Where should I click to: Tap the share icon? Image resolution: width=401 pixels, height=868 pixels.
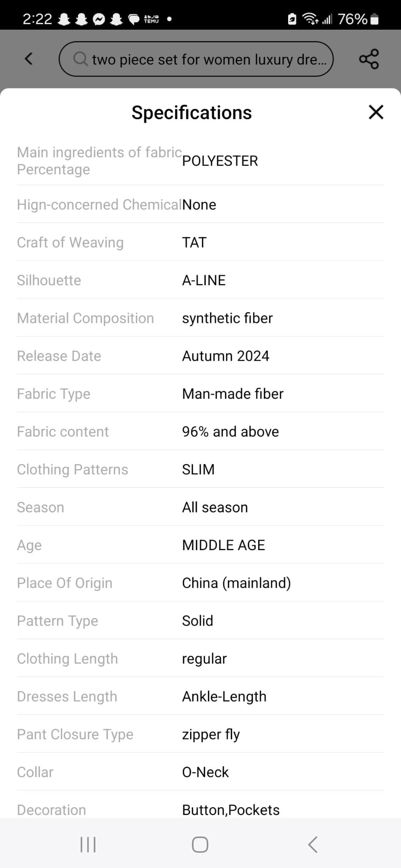tap(369, 59)
